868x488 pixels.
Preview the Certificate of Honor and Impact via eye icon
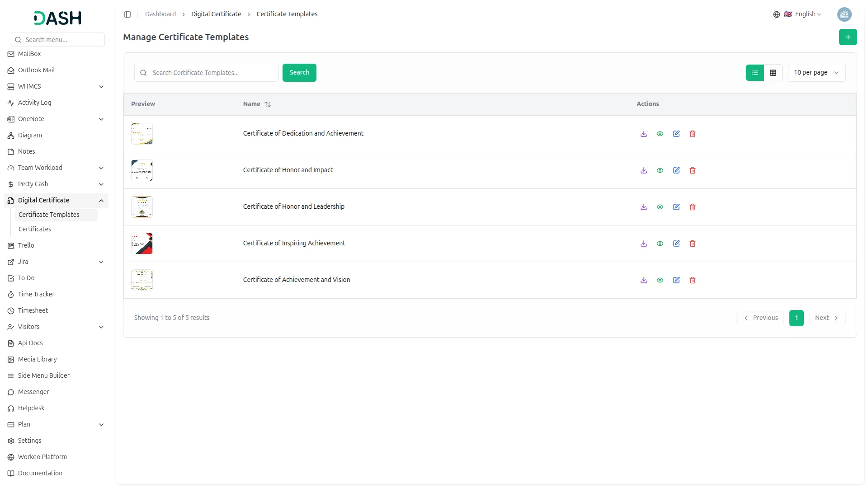click(x=660, y=170)
